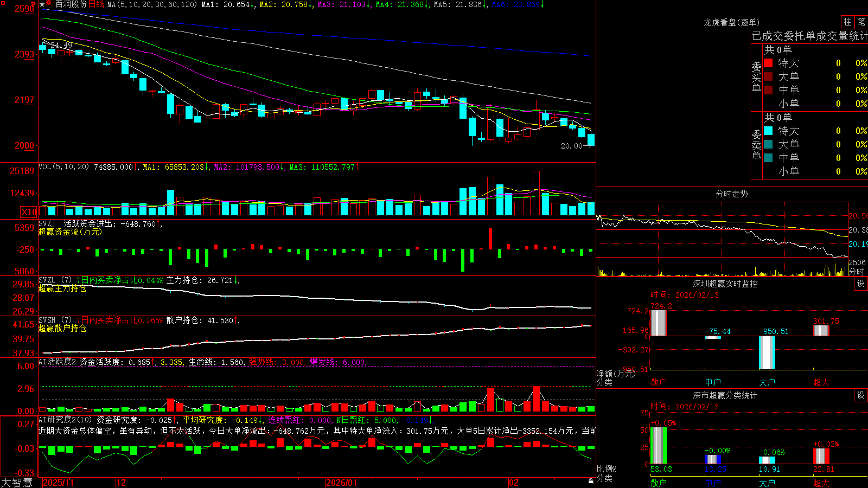The width and height of the screenshot is (868, 488).
Task: Click the -950.51 大户 net amount bar
Action: [767, 352]
